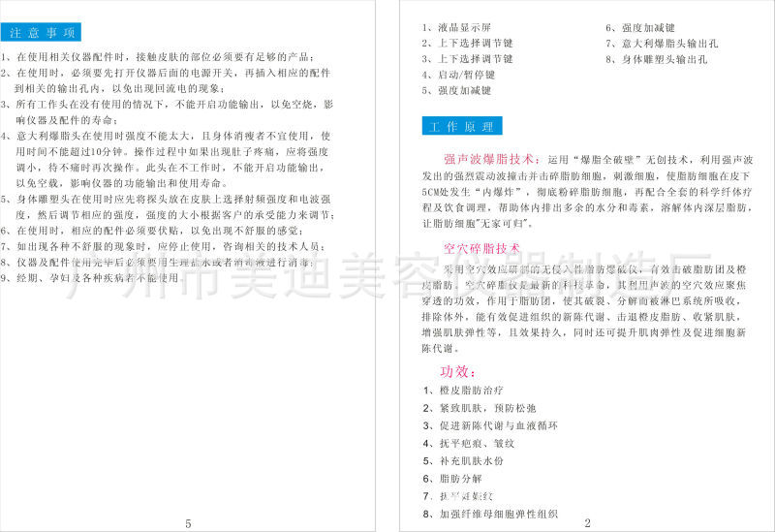Select item 4、启动/暂停键
Viewport: 775px width, 532px height.
coord(458,76)
